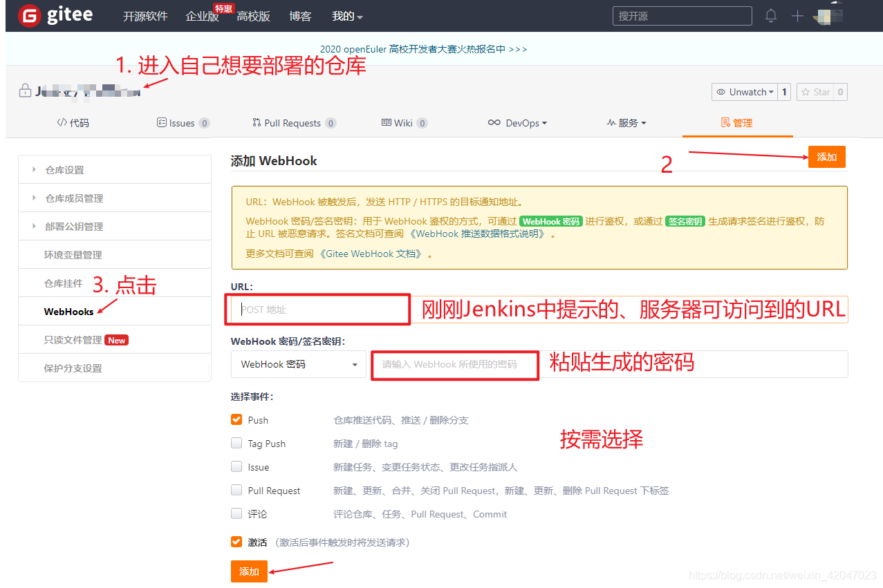Open 企业版 in top navigation

(x=202, y=17)
